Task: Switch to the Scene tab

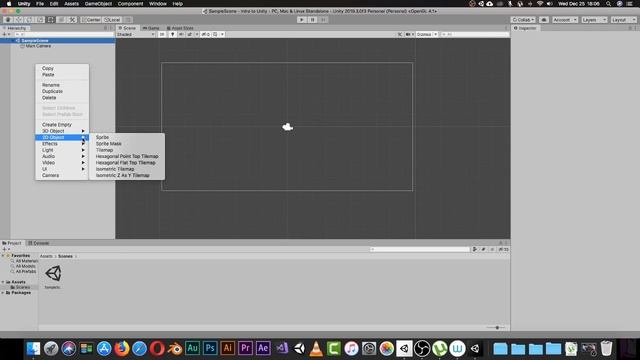Action: pyautogui.click(x=127, y=28)
